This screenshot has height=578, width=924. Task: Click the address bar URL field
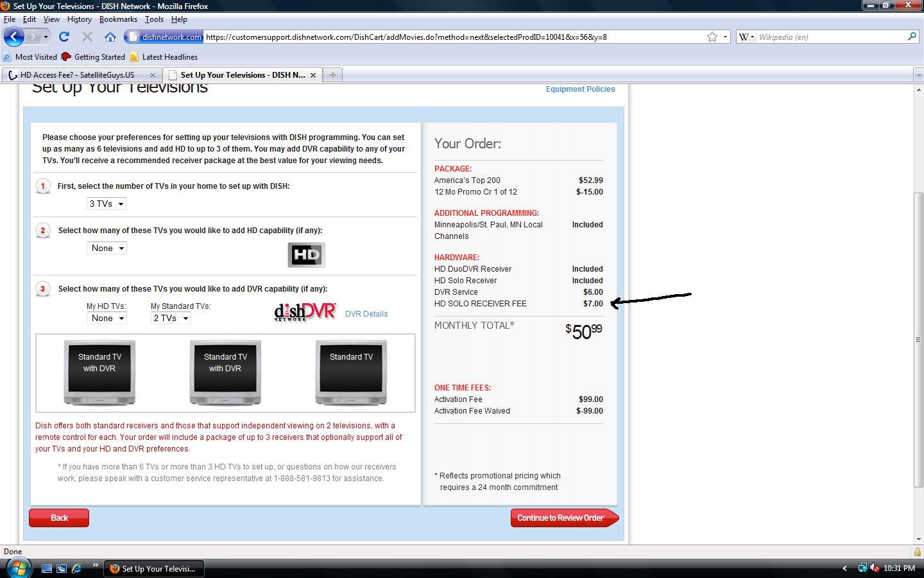point(454,37)
